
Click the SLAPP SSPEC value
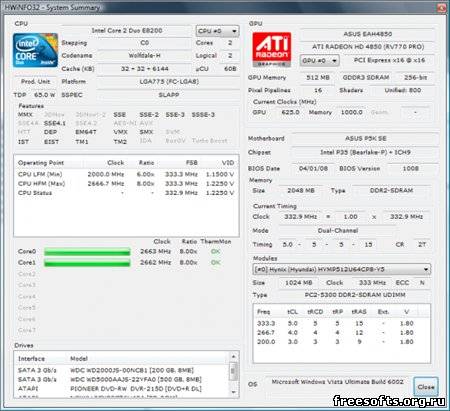pos(169,95)
